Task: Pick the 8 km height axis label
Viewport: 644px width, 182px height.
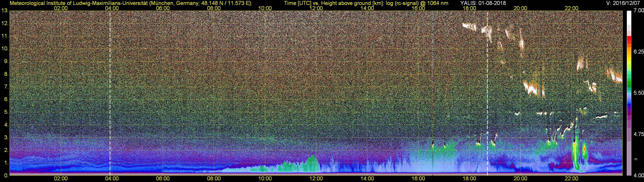Action: pyautogui.click(x=6, y=74)
